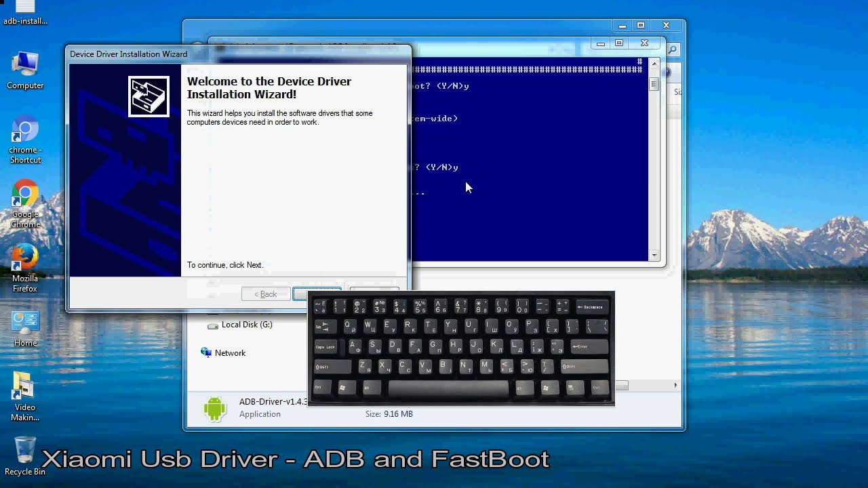This screenshot has height=488, width=868.
Task: Click the Device Driver Installation Wizard title bar
Action: click(237, 54)
